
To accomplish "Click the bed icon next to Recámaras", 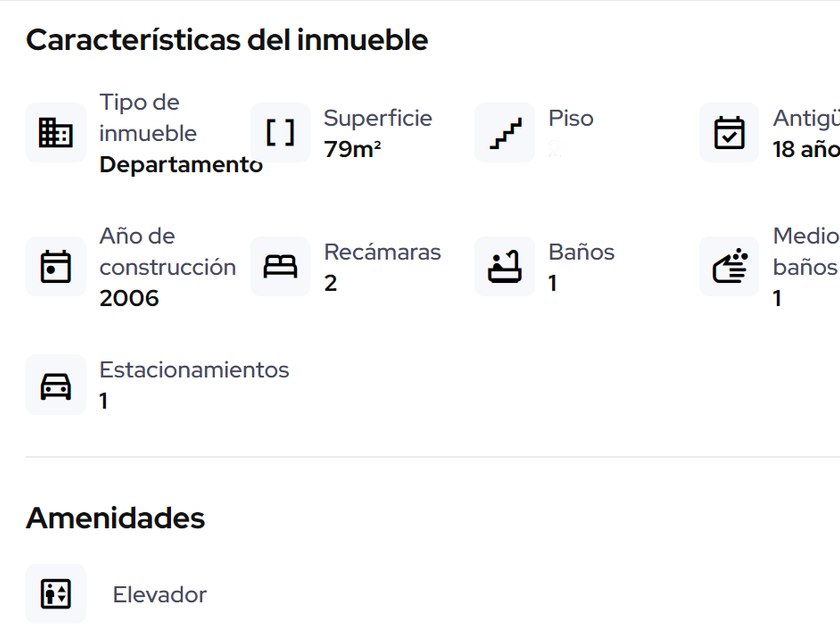I will pos(280,267).
